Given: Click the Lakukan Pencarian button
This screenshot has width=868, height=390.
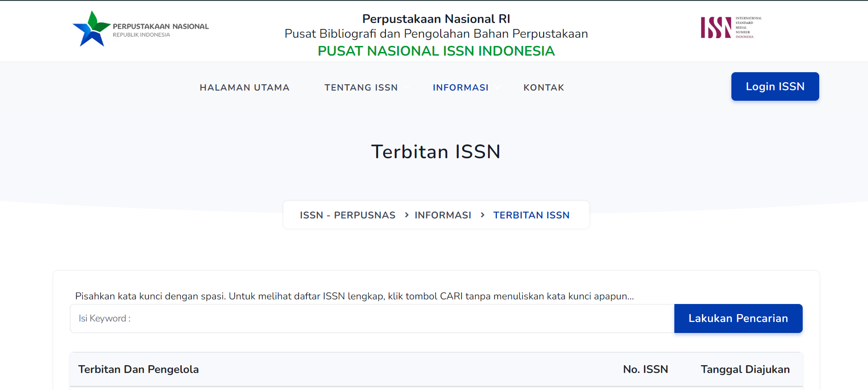Looking at the screenshot, I should click(738, 318).
